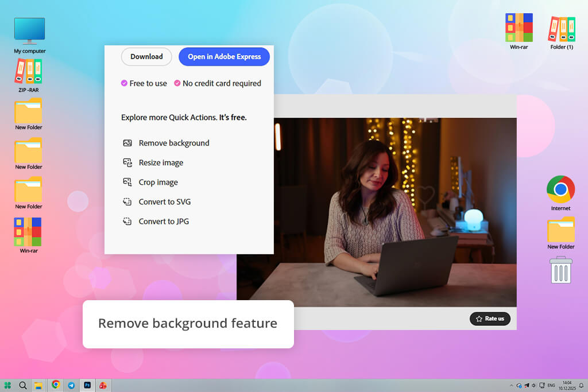
Task: Open the taskbar search magnifier
Action: pos(23,385)
